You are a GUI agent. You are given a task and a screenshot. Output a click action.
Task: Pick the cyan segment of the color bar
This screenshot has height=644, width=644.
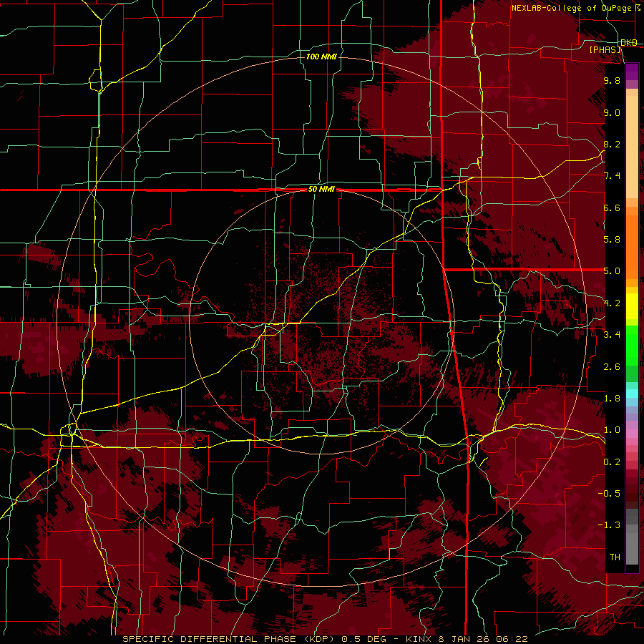coord(632,393)
